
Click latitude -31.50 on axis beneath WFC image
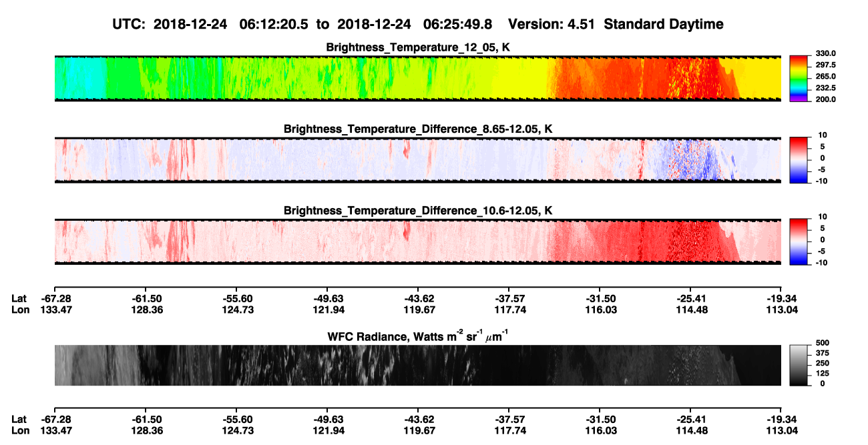point(600,419)
